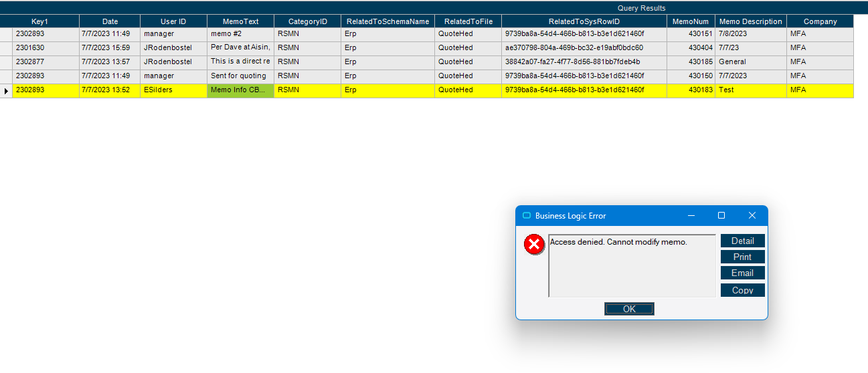Screen dimensions: 868x373
Task: Click the MemoText column header
Action: pos(240,21)
